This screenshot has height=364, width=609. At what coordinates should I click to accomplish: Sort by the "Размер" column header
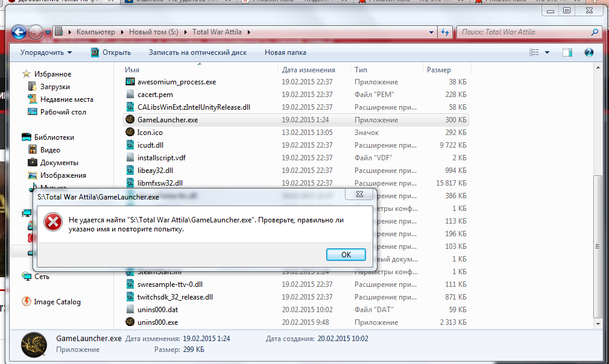447,69
